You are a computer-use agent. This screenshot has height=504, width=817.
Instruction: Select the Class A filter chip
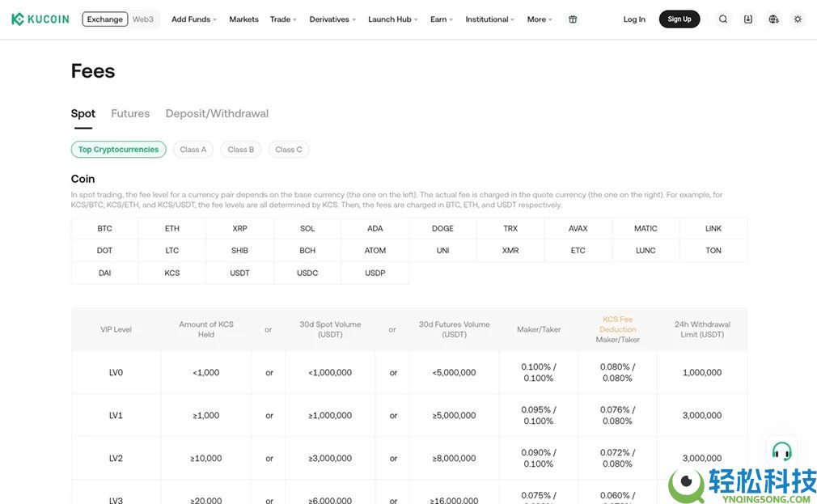pyautogui.click(x=193, y=150)
